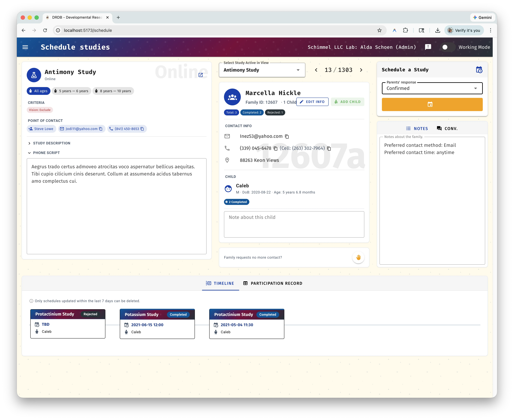This screenshot has width=514, height=420.
Task: Click the Total: 3 badge
Action: coord(231,112)
